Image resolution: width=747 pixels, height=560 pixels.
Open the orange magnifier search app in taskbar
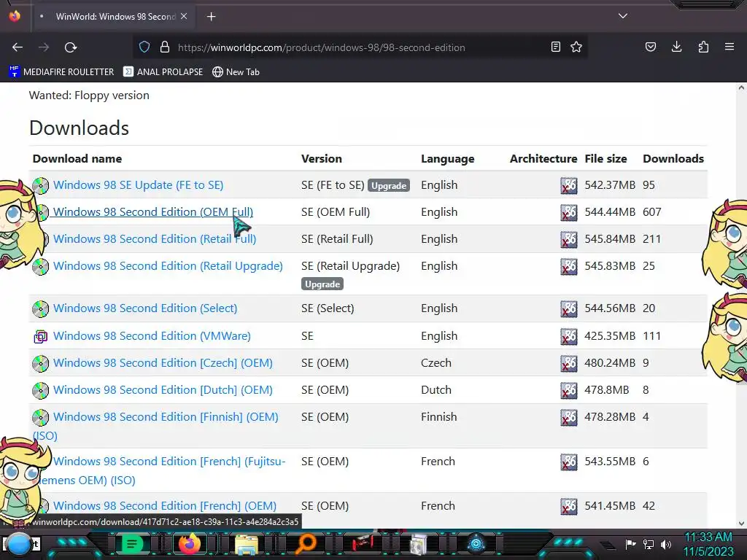304,544
